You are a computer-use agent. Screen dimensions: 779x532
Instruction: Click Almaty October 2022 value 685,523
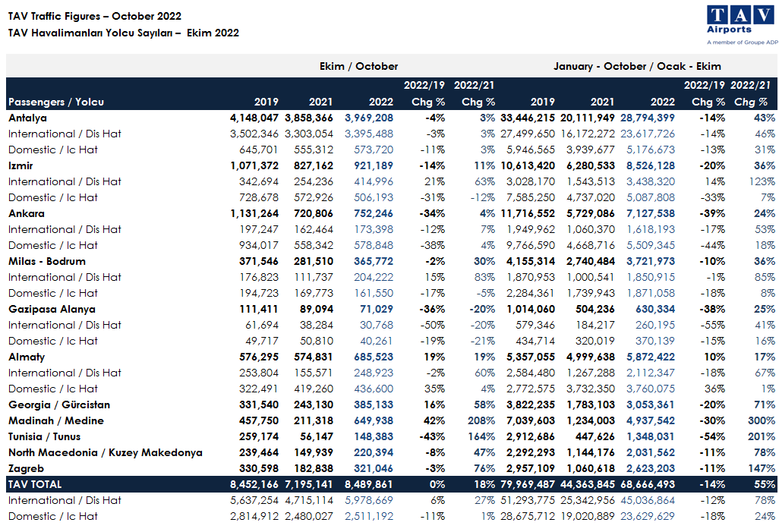click(x=374, y=357)
